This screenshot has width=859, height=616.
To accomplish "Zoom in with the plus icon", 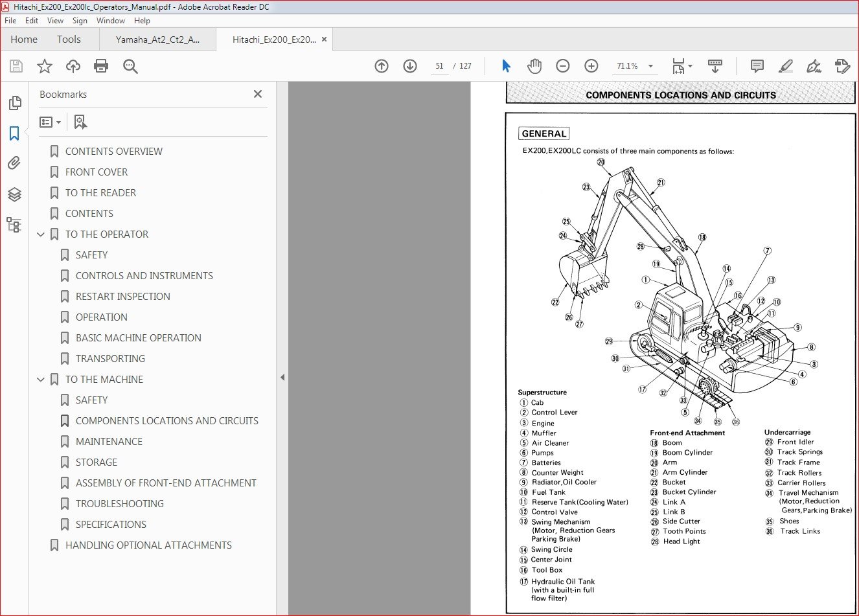I will tap(591, 66).
